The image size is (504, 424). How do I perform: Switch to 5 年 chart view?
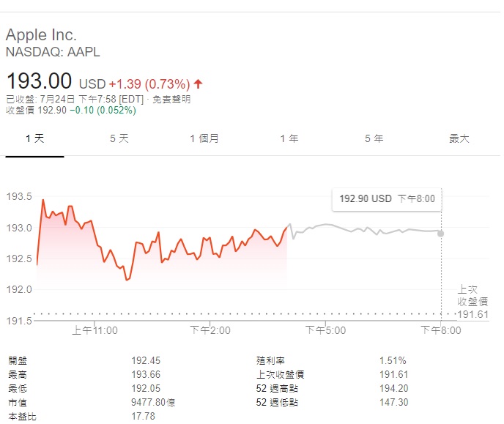click(x=374, y=138)
